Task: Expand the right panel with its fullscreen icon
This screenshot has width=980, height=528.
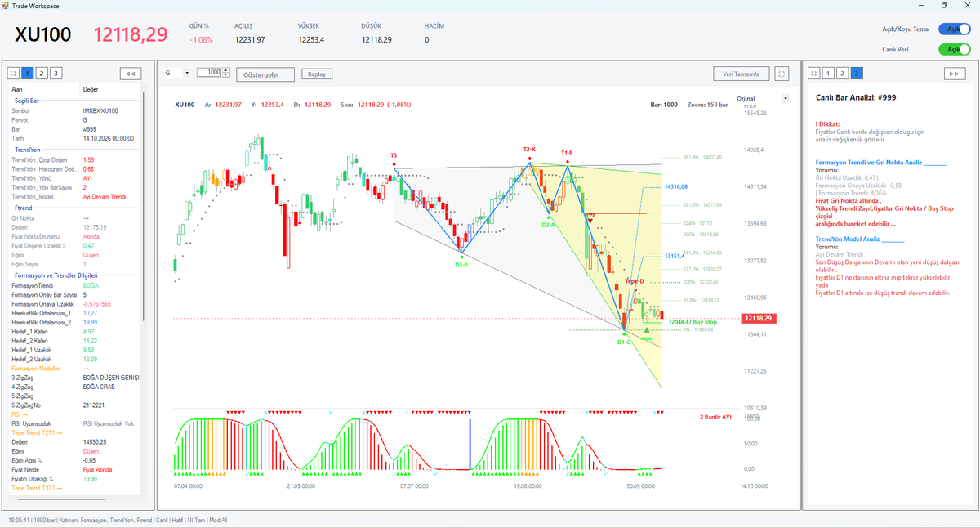Action: [813, 74]
